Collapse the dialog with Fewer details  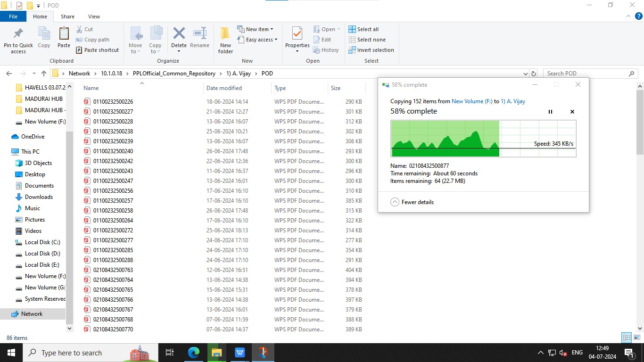coord(412,202)
